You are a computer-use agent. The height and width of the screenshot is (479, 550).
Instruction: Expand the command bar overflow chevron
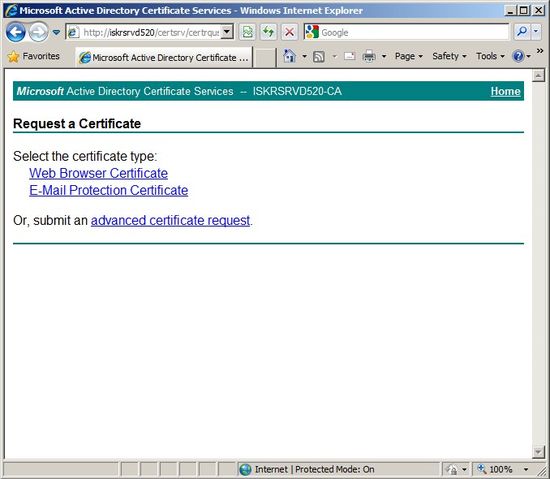(540, 51)
